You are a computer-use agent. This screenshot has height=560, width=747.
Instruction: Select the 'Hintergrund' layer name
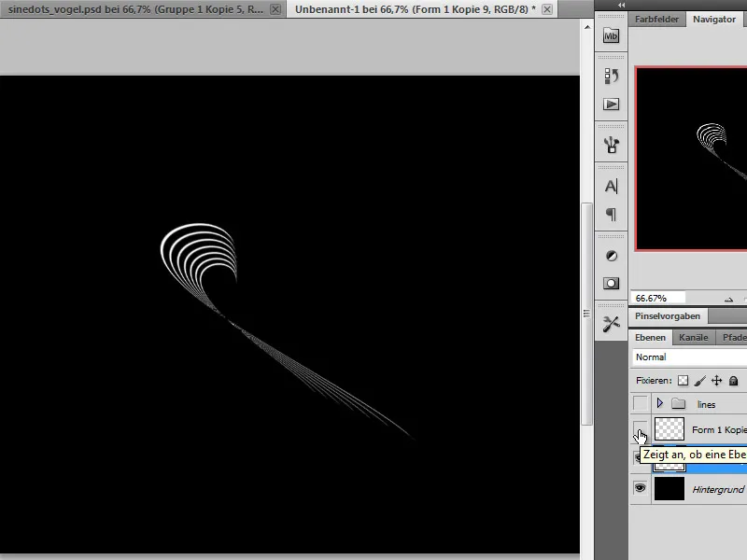pyautogui.click(x=718, y=489)
